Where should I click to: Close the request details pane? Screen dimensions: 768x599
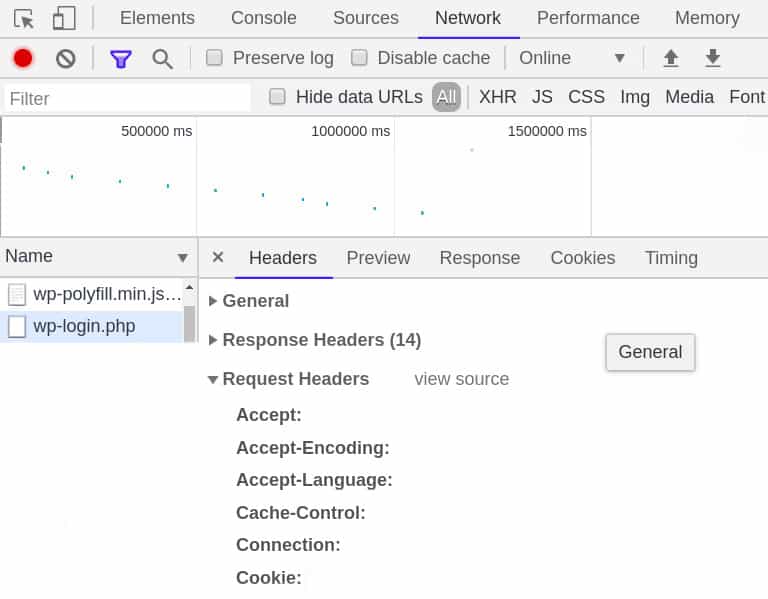click(x=218, y=258)
